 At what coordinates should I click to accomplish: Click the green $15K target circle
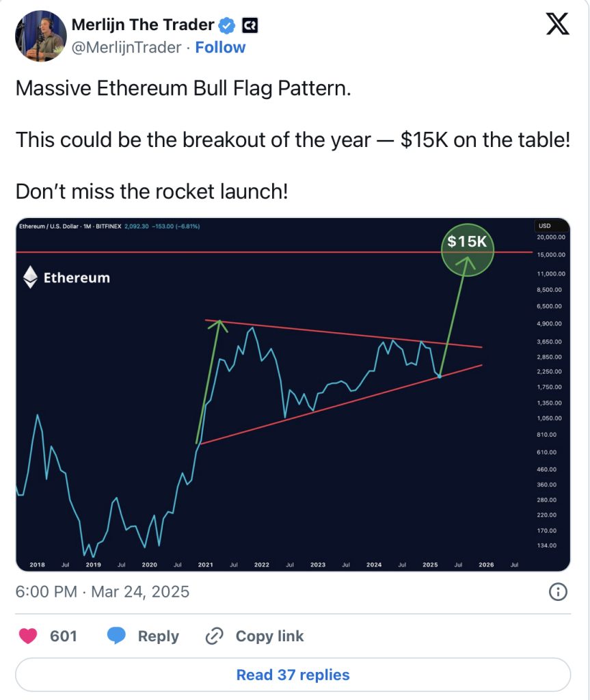pos(467,250)
